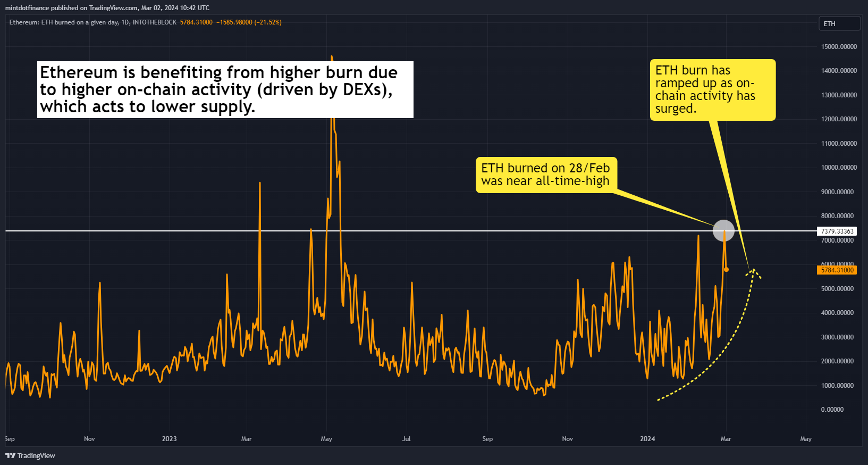Click the published-by header 'mintdotfinance published on TradingView.com'
The width and height of the screenshot is (868, 465).
click(71, 8)
